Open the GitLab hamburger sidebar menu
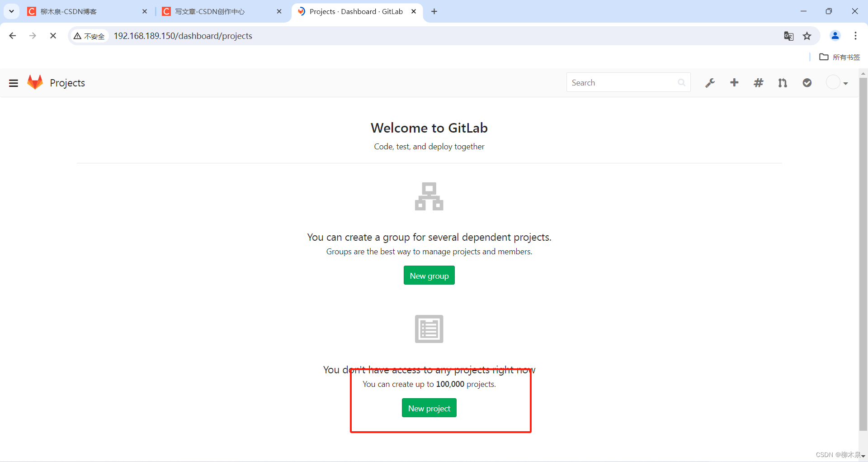This screenshot has height=462, width=868. click(x=14, y=83)
